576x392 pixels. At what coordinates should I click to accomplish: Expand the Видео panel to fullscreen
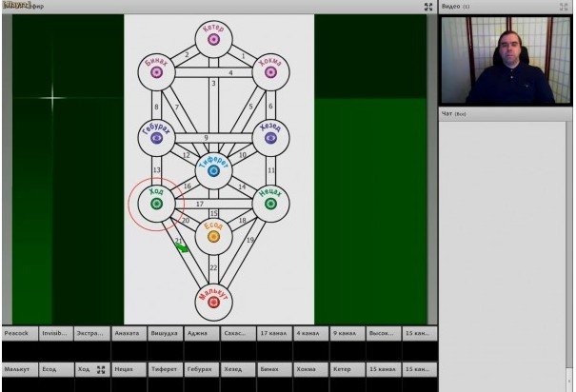click(x=568, y=7)
